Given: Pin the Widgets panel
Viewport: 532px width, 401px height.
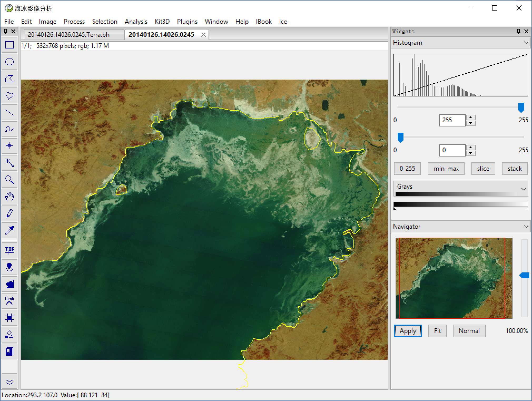Looking at the screenshot, I should pyautogui.click(x=518, y=31).
